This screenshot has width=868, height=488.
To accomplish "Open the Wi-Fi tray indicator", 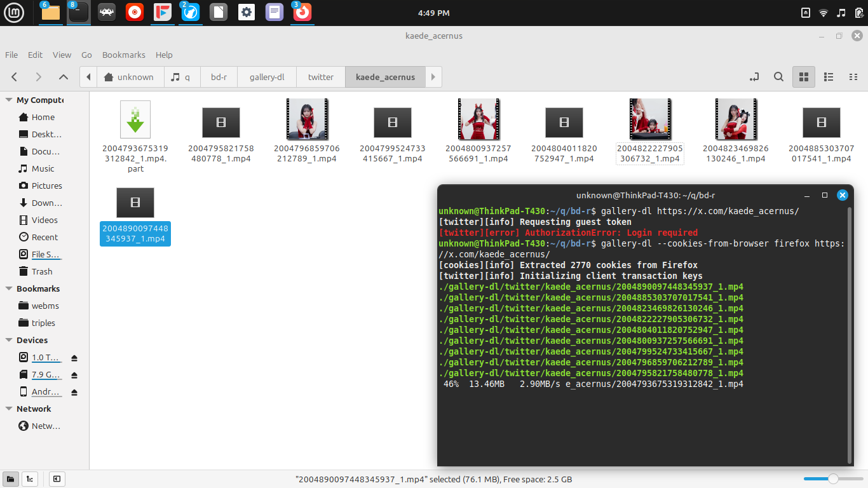I will pos(824,13).
